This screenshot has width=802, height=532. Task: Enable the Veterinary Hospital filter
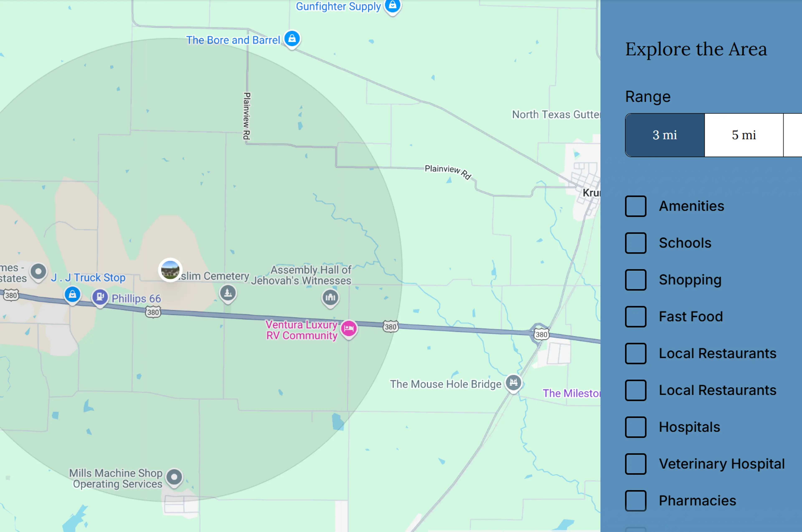635,464
